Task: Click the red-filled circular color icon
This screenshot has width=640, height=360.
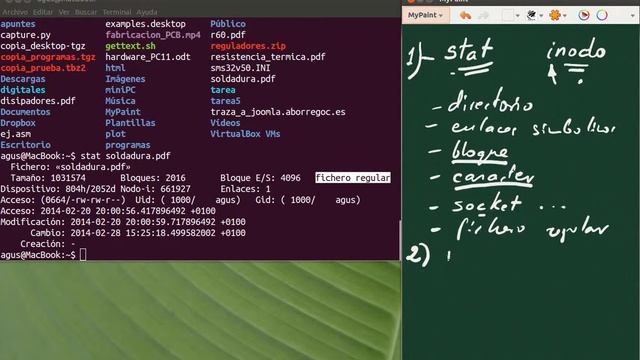Action: [x=584, y=16]
